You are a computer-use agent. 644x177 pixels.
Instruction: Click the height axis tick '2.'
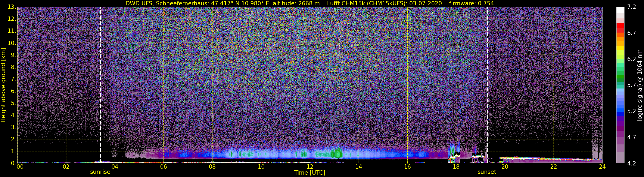coord(13,139)
